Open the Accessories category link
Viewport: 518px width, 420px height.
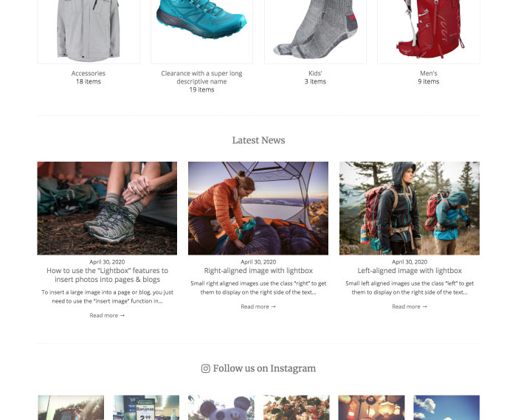tap(89, 73)
